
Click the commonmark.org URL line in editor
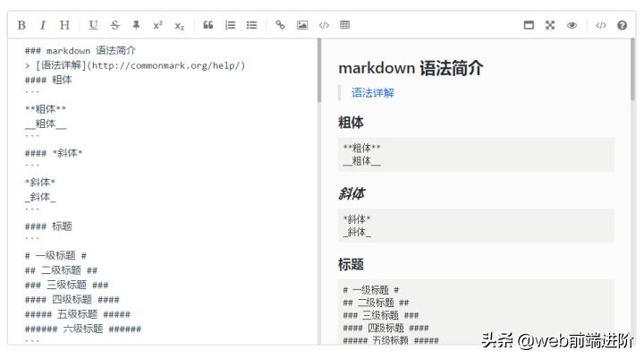tap(135, 65)
